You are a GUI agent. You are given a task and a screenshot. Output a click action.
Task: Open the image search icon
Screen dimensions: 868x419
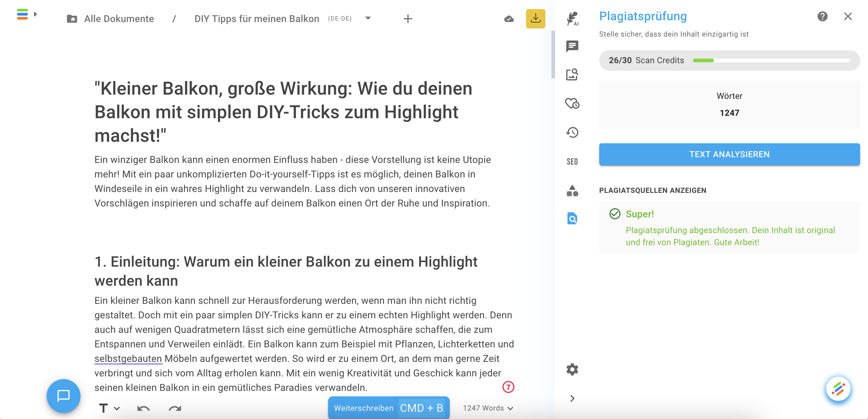coord(572,74)
